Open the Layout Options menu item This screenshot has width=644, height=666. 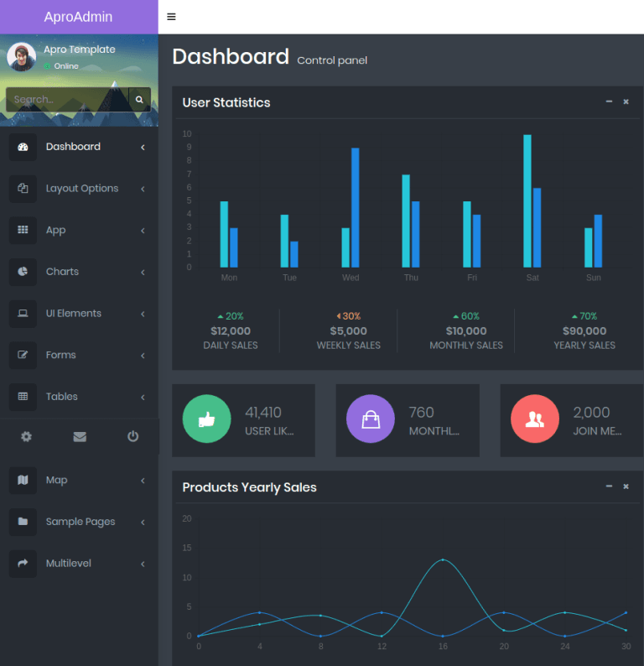click(x=79, y=189)
